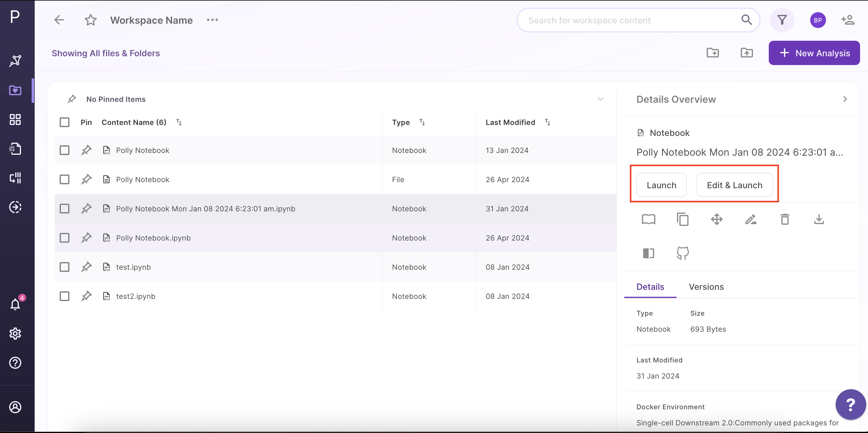Screen dimensions: 868x433
Task: Check the box for test.ipynb
Action: coord(64,267)
